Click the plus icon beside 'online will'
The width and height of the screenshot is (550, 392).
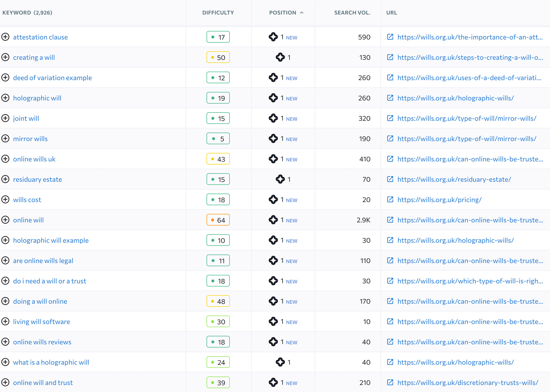pos(5,220)
